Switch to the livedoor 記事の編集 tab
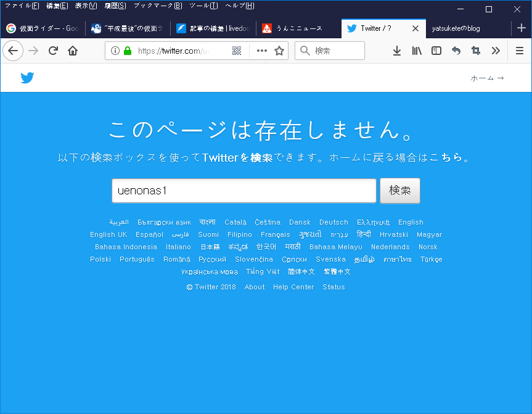The width and height of the screenshot is (532, 414). click(x=213, y=28)
